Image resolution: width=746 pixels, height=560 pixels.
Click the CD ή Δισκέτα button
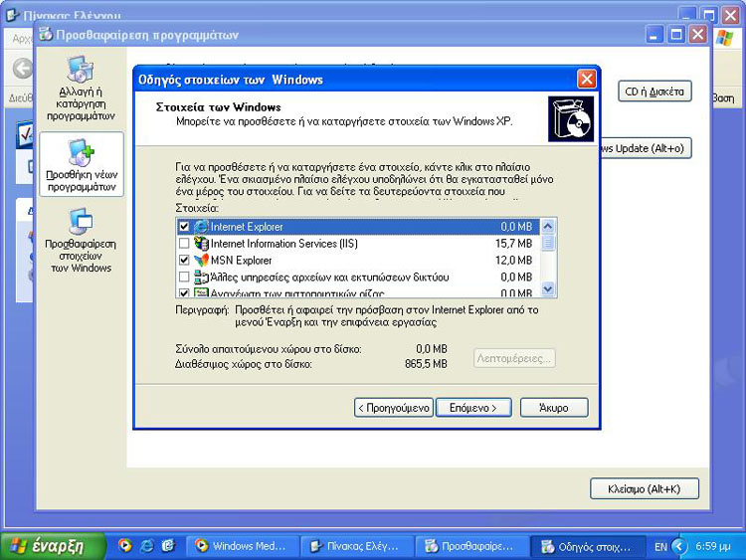pyautogui.click(x=654, y=92)
